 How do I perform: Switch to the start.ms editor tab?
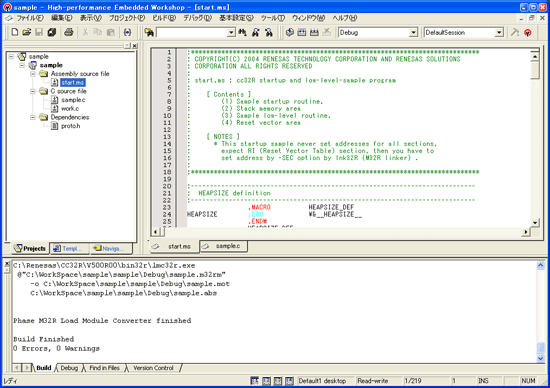174,246
